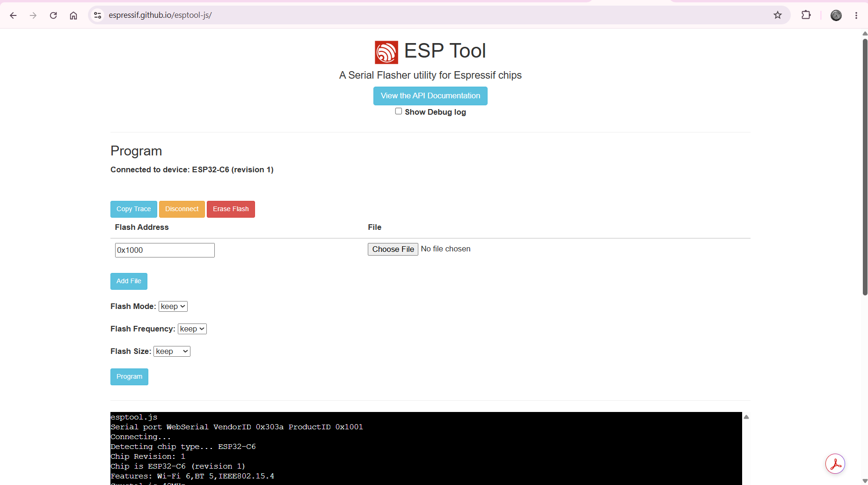The height and width of the screenshot is (485, 868).
Task: Add another file row with Add File
Action: click(x=129, y=281)
